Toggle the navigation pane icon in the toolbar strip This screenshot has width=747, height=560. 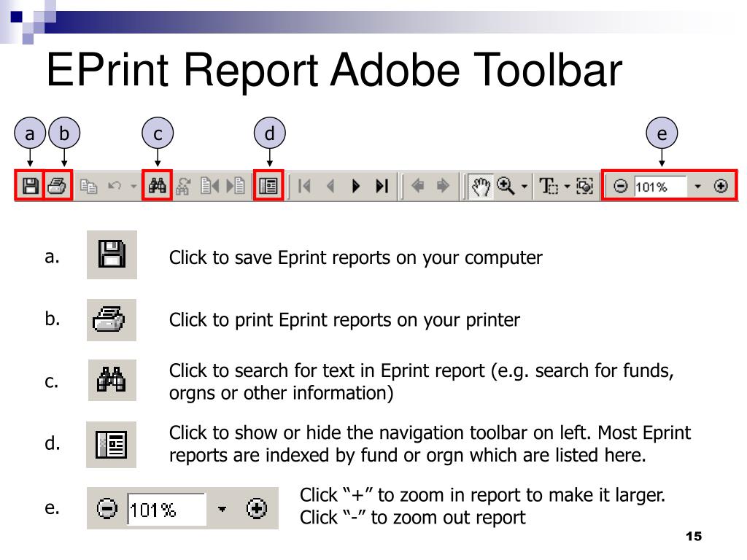coord(268,186)
